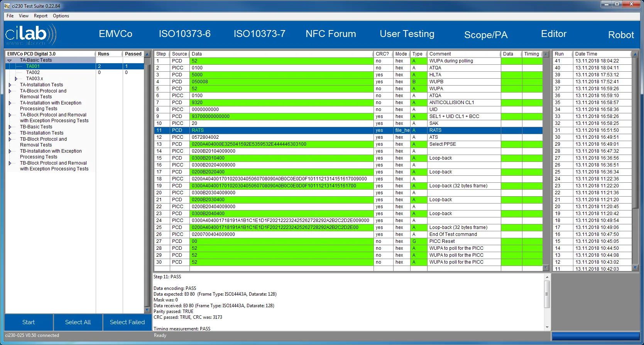The image size is (644, 345).
Task: Select run 12 dated 13.11.2018 10:43:02
Action: 592,262
